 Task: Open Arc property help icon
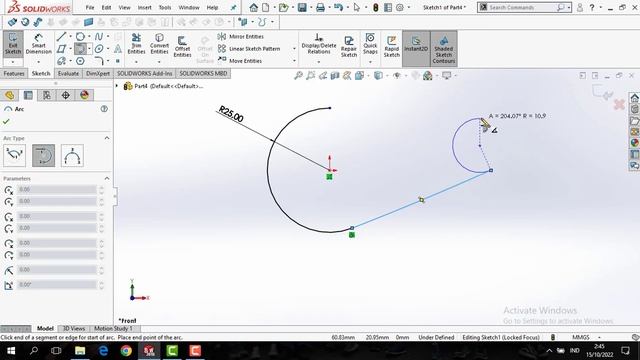coord(104,109)
